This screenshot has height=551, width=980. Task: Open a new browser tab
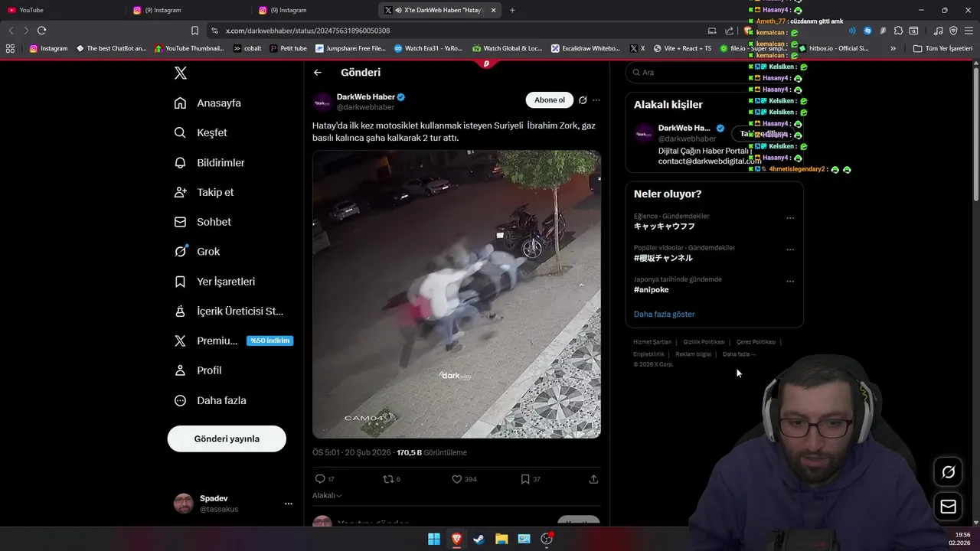click(x=512, y=10)
